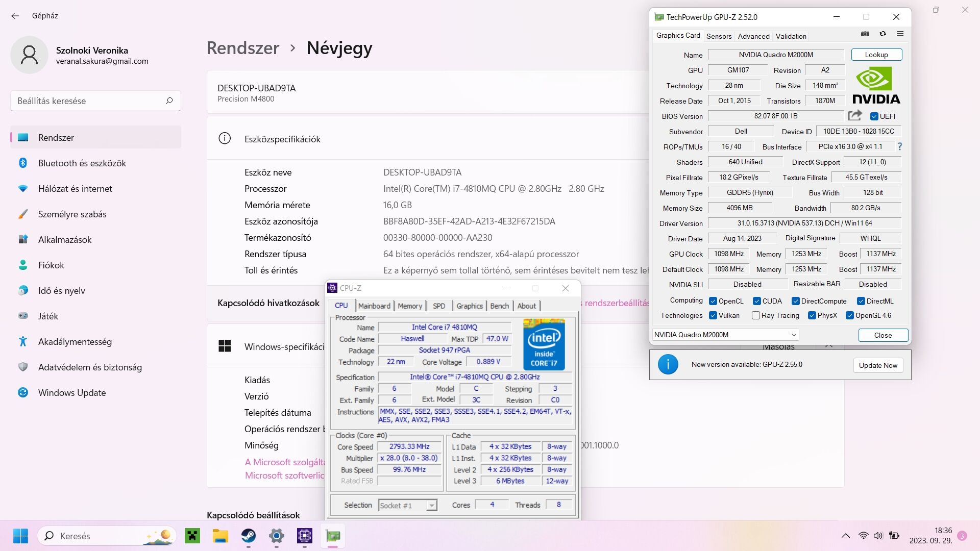Open Fiókok settings

pos(95,265)
